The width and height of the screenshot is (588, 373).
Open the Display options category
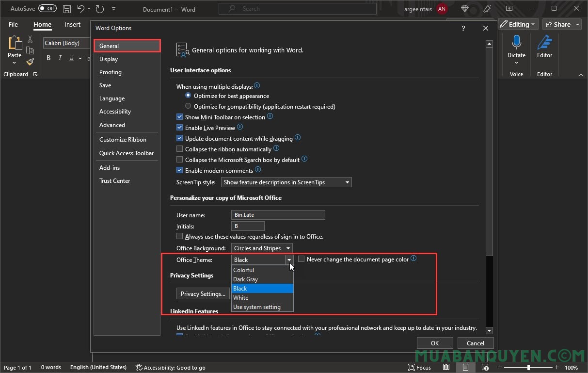coord(127,59)
